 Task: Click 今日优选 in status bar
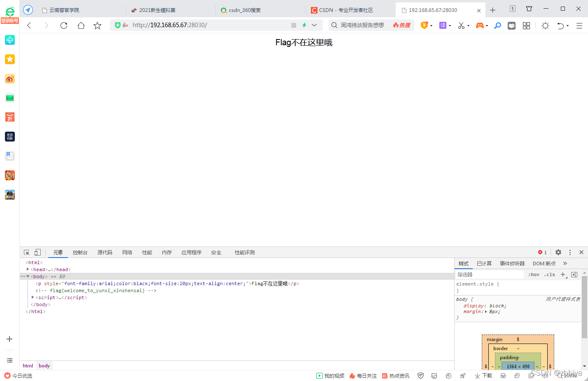click(18, 376)
